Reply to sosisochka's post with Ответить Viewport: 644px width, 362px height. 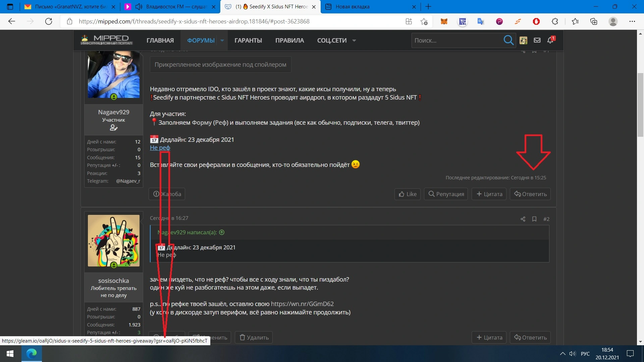point(530,338)
